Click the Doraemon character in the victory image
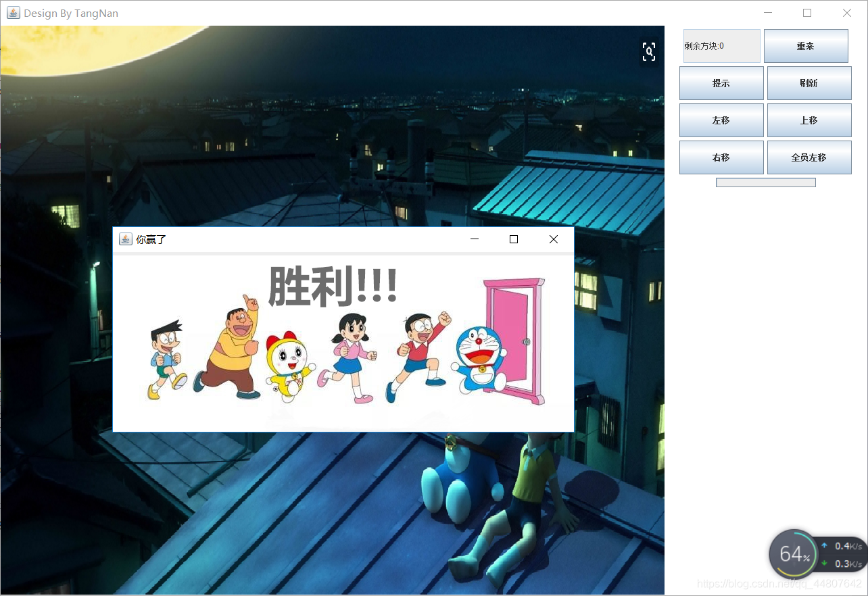This screenshot has height=596, width=868. pos(479,360)
